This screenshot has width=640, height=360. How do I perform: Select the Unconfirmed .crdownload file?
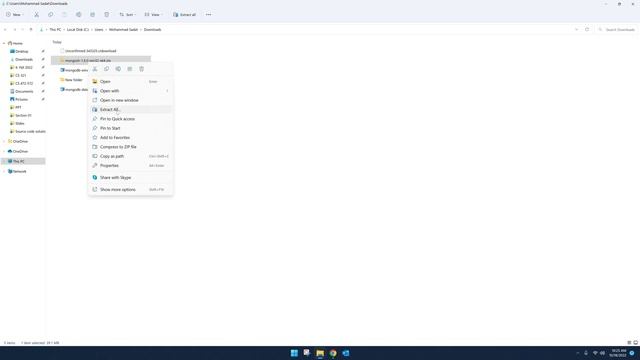point(88,51)
